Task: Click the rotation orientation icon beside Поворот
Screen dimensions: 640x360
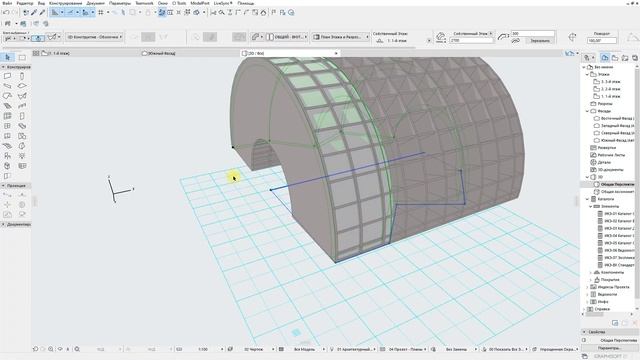Action: [572, 37]
